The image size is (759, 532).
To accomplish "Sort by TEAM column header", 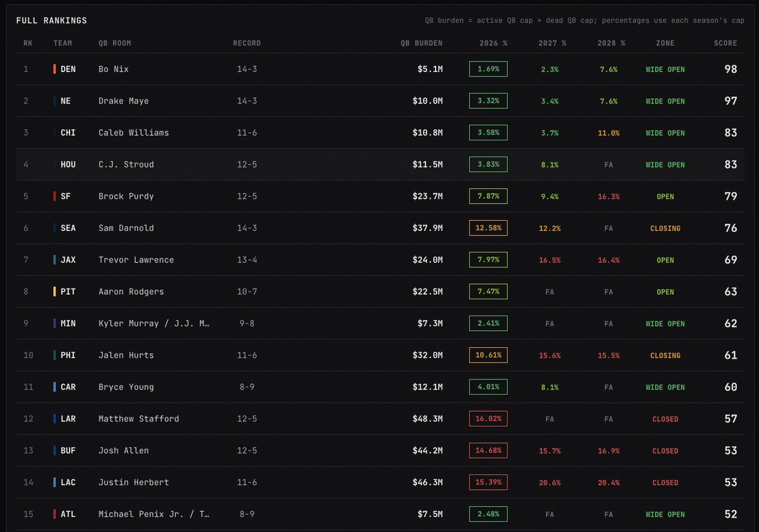I will (x=63, y=43).
